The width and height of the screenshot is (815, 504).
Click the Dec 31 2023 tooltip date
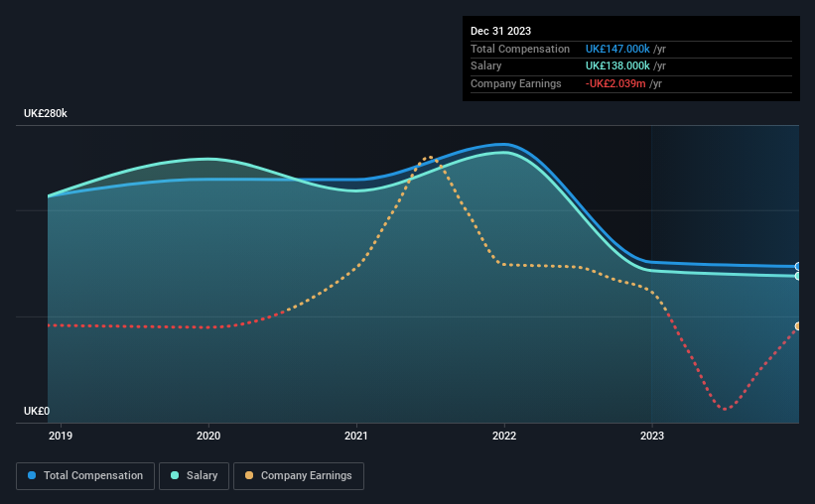tap(500, 31)
